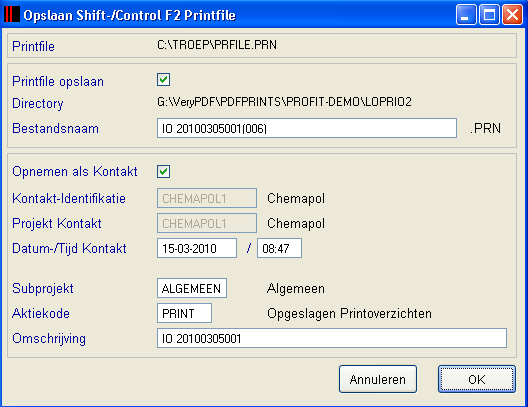Click the Aktiekode field containing PRINT
Image resolution: width=528 pixels, height=407 pixels.
click(x=184, y=313)
